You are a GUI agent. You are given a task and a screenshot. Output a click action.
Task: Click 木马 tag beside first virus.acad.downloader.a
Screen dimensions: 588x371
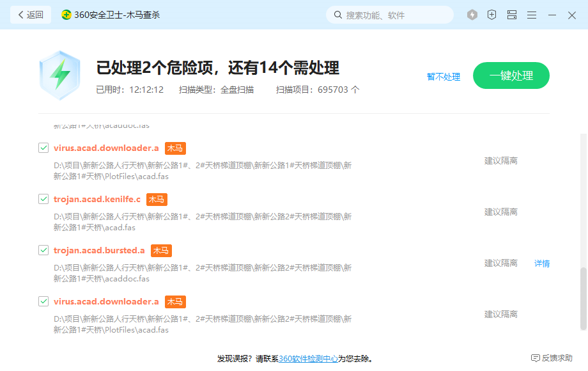tap(175, 148)
